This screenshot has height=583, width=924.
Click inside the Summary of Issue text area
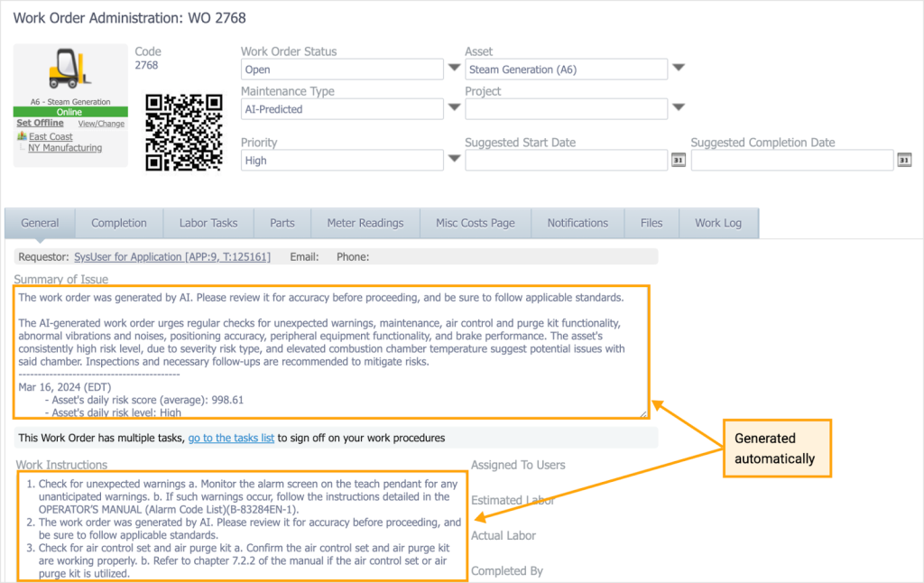(x=330, y=352)
